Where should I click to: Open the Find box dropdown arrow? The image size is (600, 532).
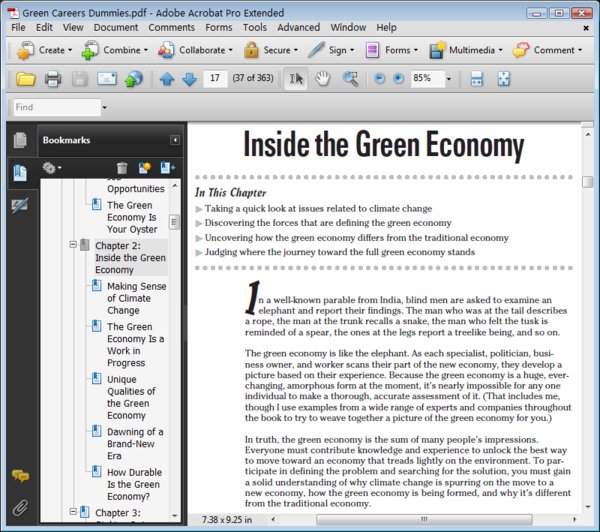[103, 107]
